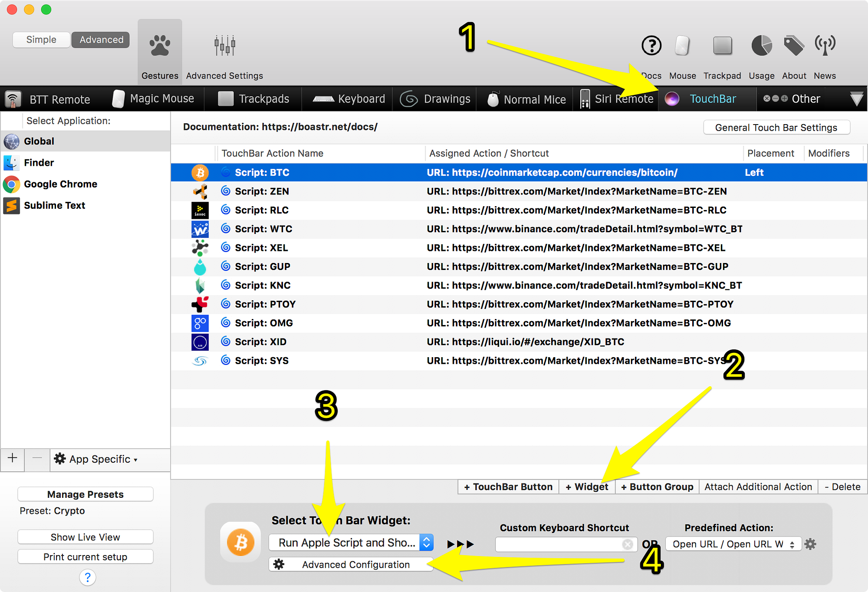The width and height of the screenshot is (868, 592).
Task: Open the News broadcast icon
Action: (x=825, y=46)
